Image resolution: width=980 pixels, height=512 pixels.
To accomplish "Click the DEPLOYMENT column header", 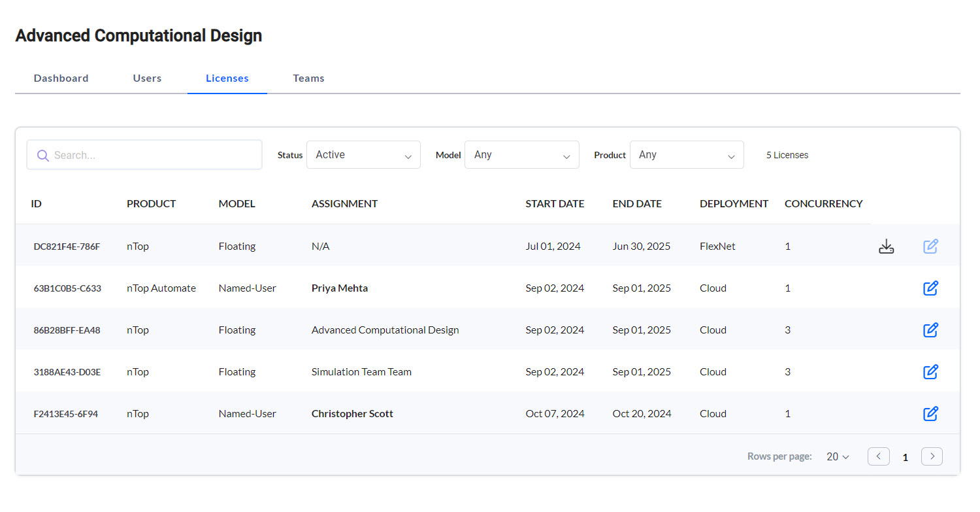I will [x=734, y=204].
